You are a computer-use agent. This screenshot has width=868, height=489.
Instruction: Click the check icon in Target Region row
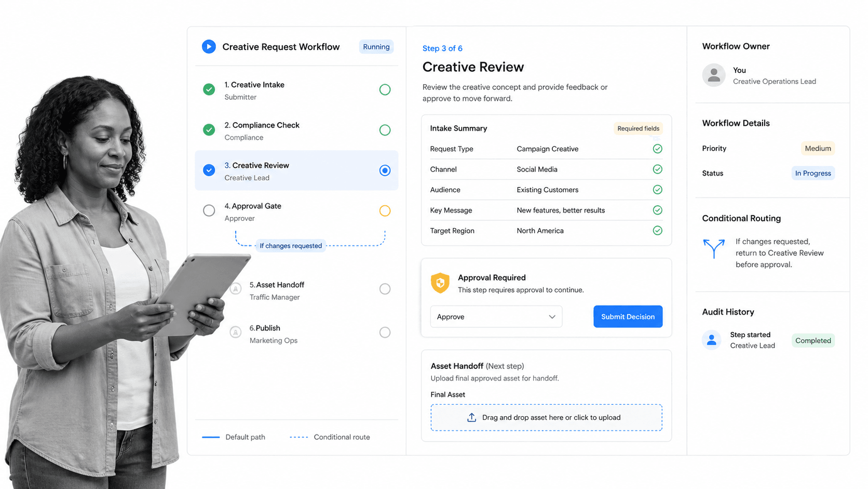coord(657,230)
